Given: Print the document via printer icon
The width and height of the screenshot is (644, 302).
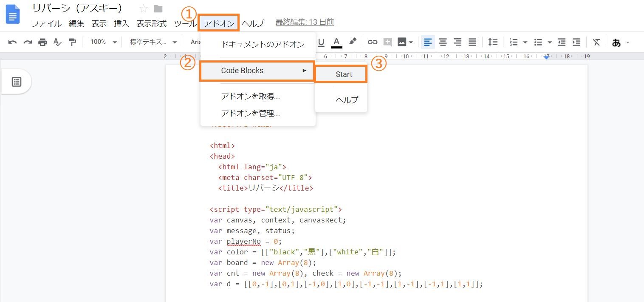Looking at the screenshot, I should pos(42,42).
